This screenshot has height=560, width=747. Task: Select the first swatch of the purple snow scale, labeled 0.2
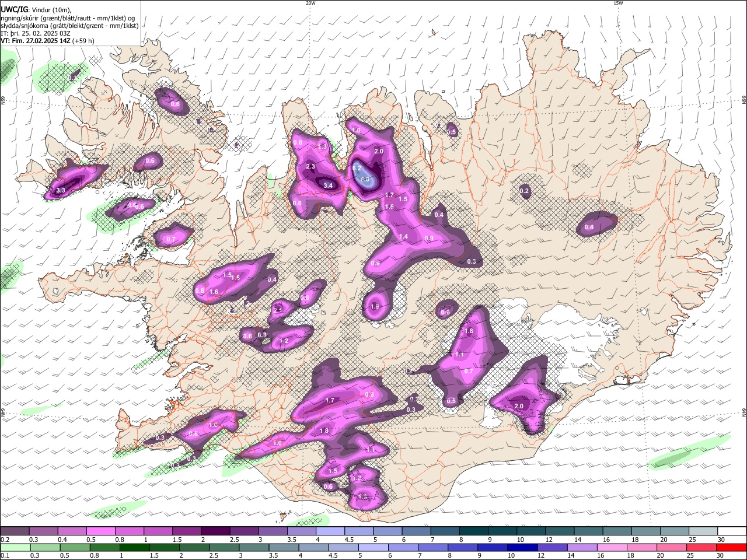[x=15, y=531]
